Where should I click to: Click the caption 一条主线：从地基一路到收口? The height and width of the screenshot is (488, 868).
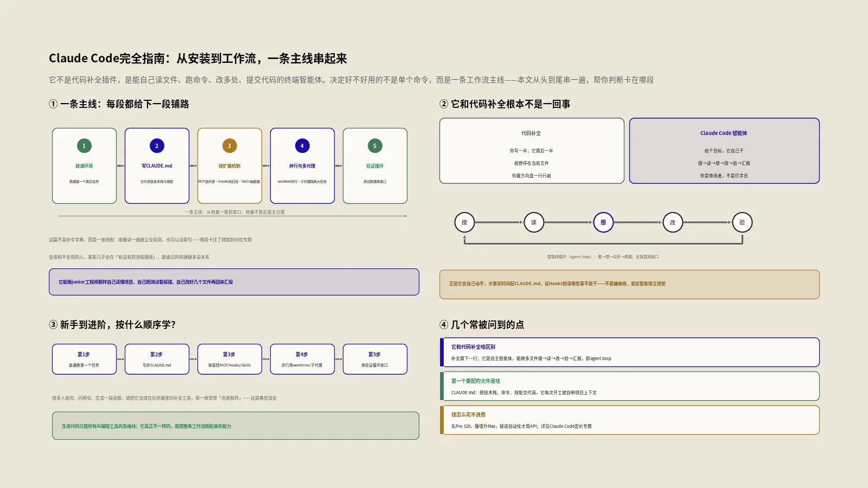click(234, 212)
